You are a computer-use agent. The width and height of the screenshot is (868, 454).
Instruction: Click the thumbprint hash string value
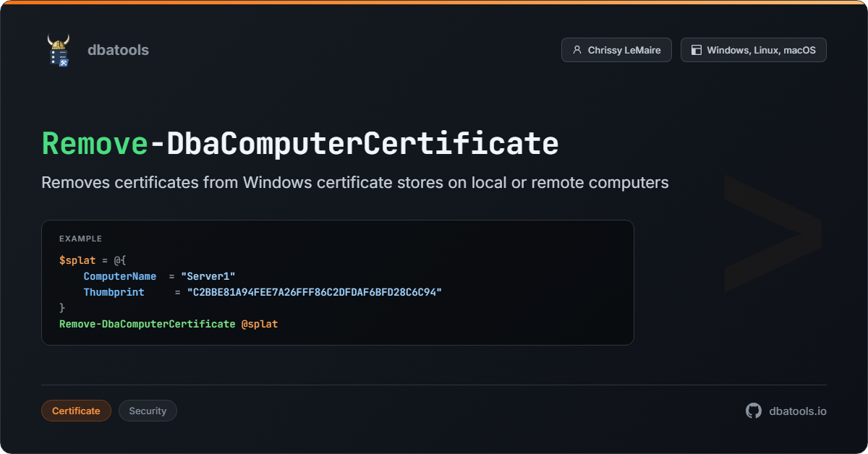pyautogui.click(x=315, y=292)
